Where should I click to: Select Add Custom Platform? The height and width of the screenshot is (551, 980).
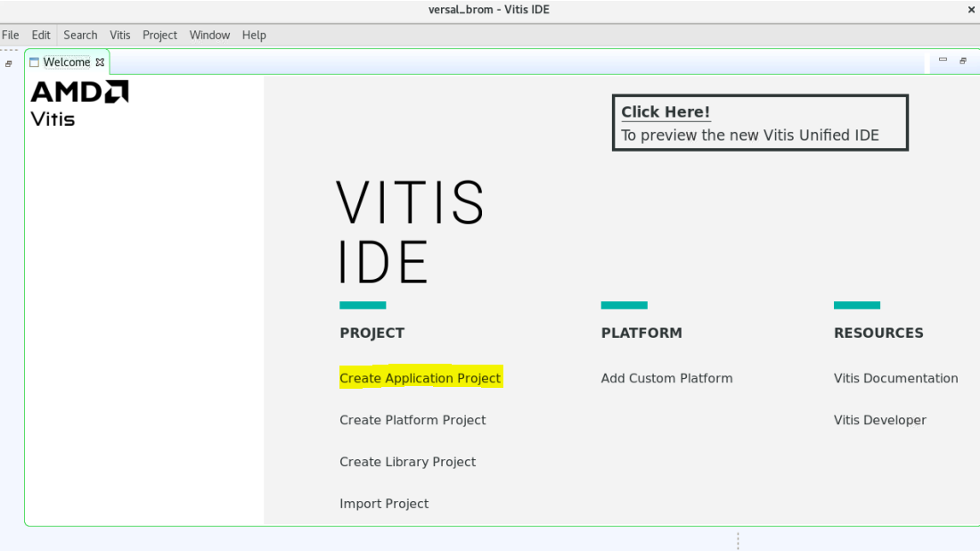(x=666, y=378)
